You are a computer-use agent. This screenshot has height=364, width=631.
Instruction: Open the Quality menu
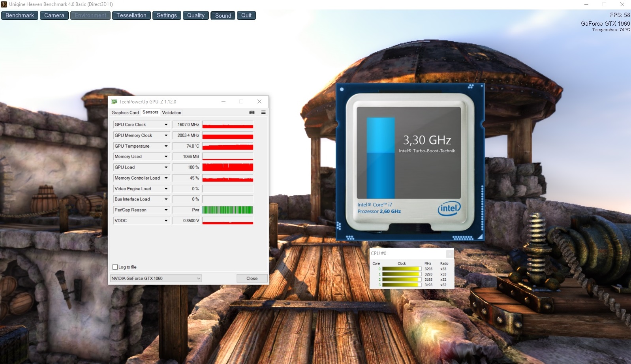click(196, 15)
